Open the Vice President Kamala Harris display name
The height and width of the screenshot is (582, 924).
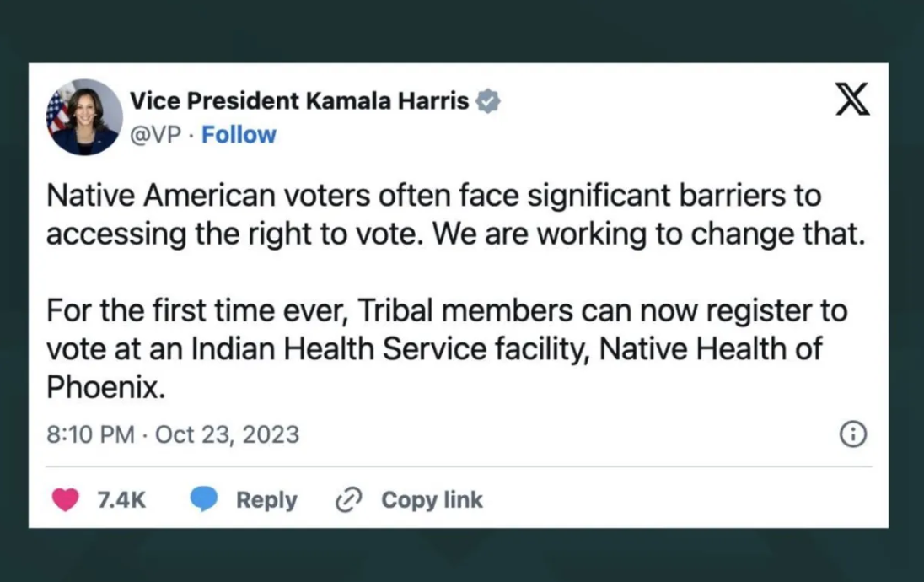tap(299, 101)
